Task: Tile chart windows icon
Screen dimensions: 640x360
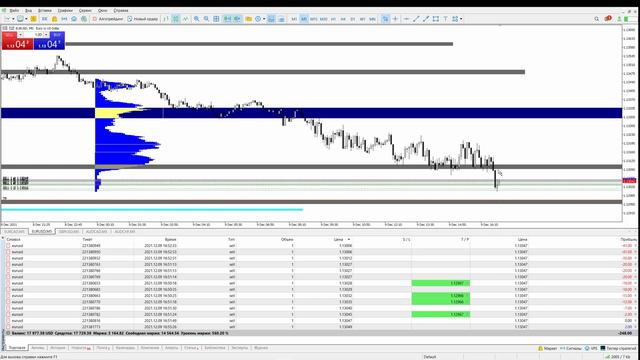Action: 216,19
